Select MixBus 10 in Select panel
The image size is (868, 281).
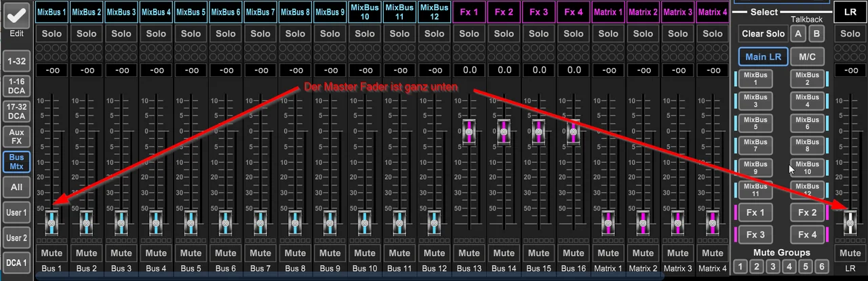click(807, 168)
